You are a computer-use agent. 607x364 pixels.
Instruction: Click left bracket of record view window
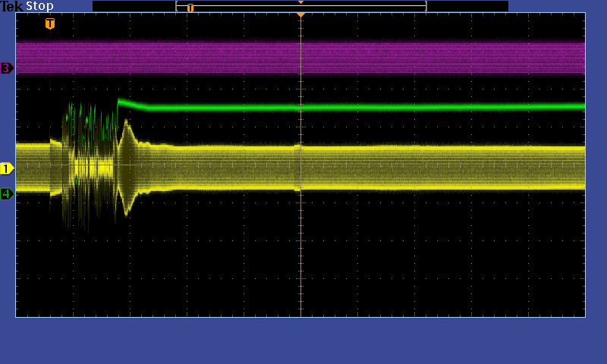coord(176,6)
